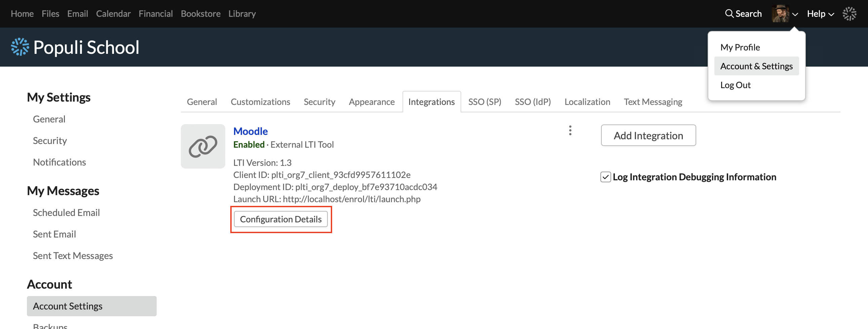The height and width of the screenshot is (329, 868).
Task: Open Calendar from the top bar
Action: [x=113, y=13]
